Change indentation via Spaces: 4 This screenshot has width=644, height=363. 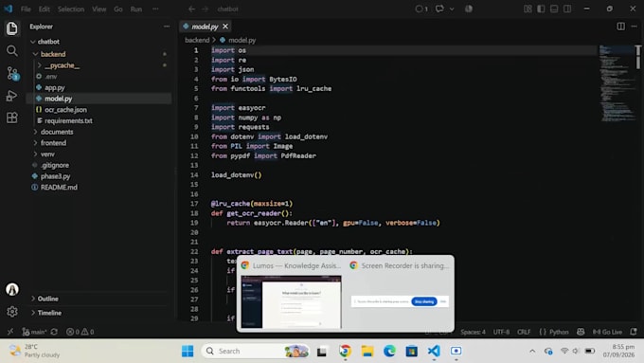click(x=473, y=332)
